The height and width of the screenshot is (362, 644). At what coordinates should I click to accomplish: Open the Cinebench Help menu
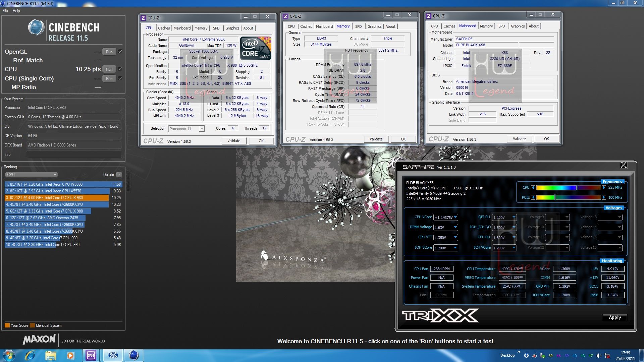(x=16, y=11)
